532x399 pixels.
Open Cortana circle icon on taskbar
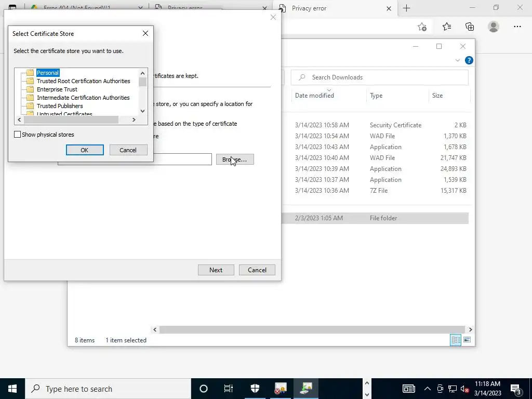(x=204, y=389)
